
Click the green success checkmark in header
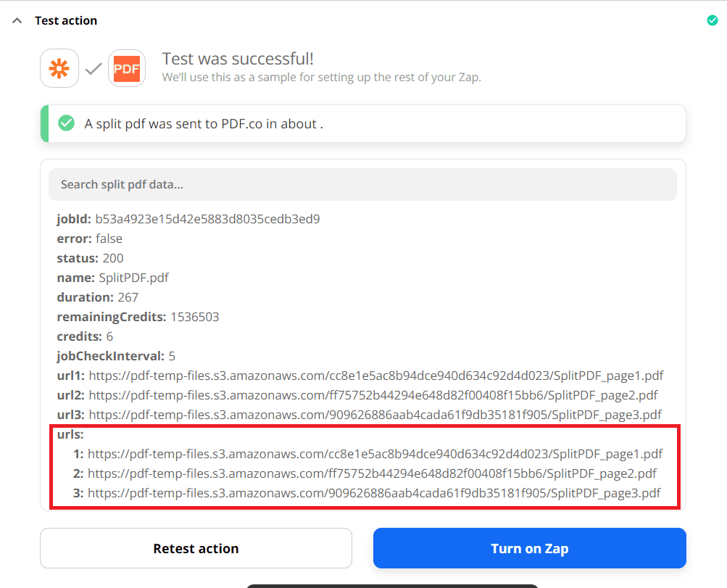(712, 20)
